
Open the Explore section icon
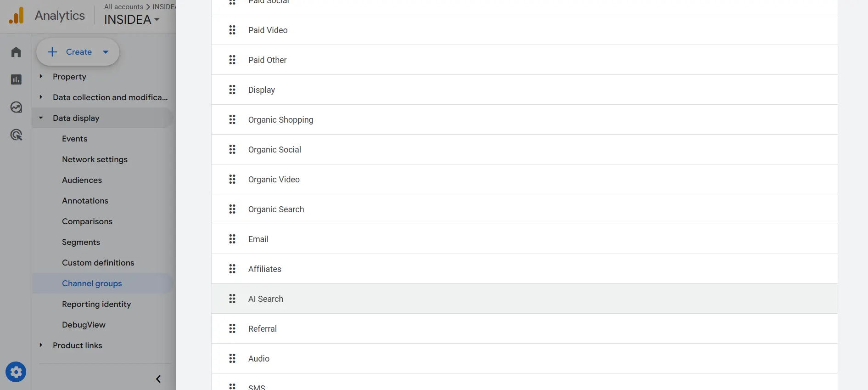tap(16, 107)
